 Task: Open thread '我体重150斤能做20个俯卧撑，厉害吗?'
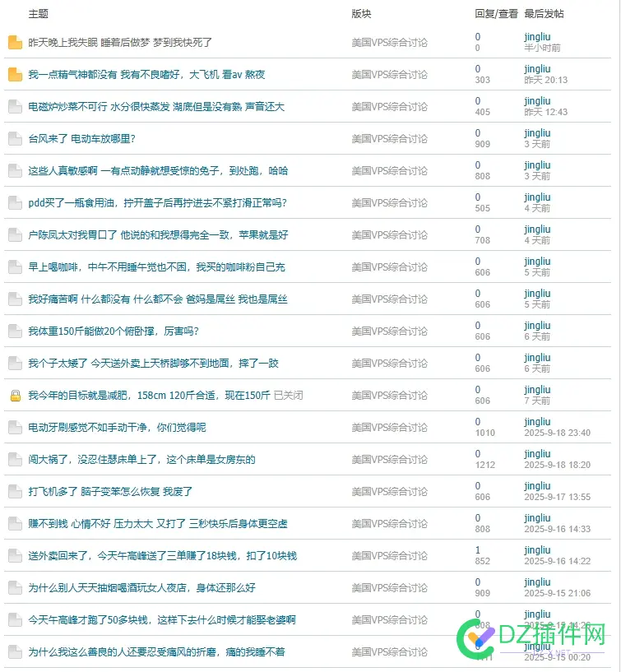click(114, 331)
